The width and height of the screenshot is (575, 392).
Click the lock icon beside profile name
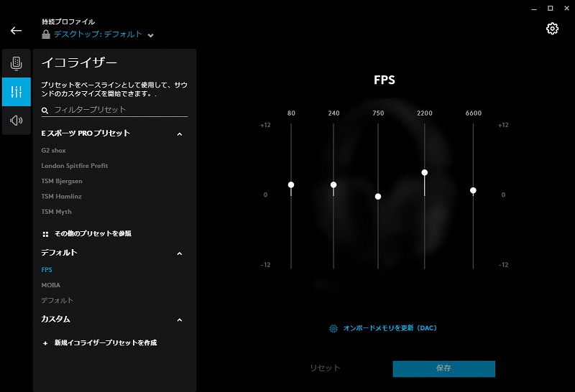pyautogui.click(x=46, y=34)
